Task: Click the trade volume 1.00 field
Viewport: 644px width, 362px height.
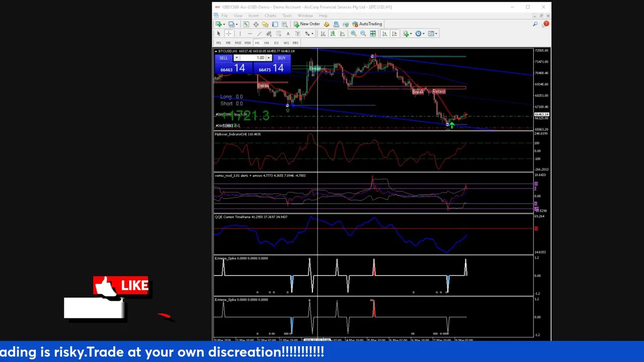Action: 253,58
